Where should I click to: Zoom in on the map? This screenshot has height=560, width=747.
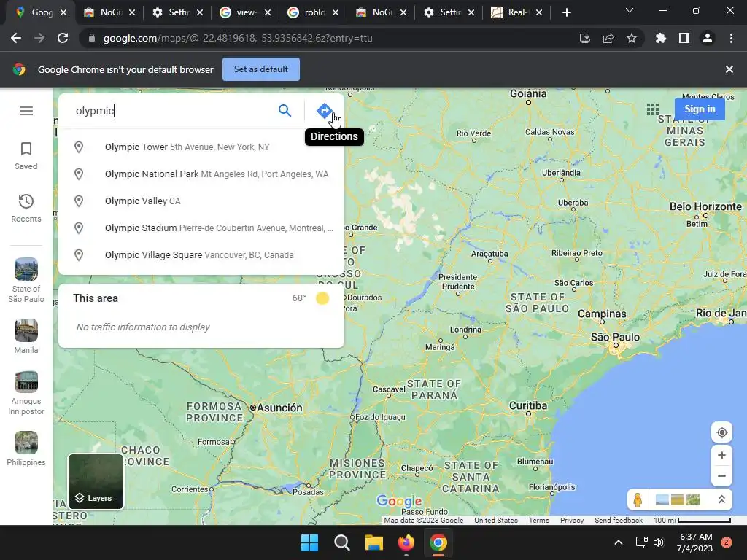pyautogui.click(x=721, y=455)
